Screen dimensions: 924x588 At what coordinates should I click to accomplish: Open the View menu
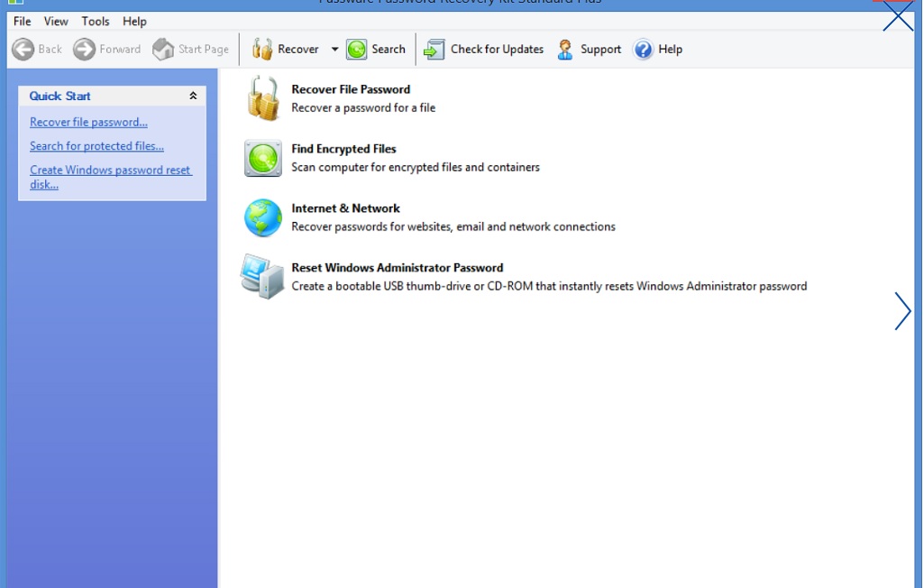pos(56,22)
